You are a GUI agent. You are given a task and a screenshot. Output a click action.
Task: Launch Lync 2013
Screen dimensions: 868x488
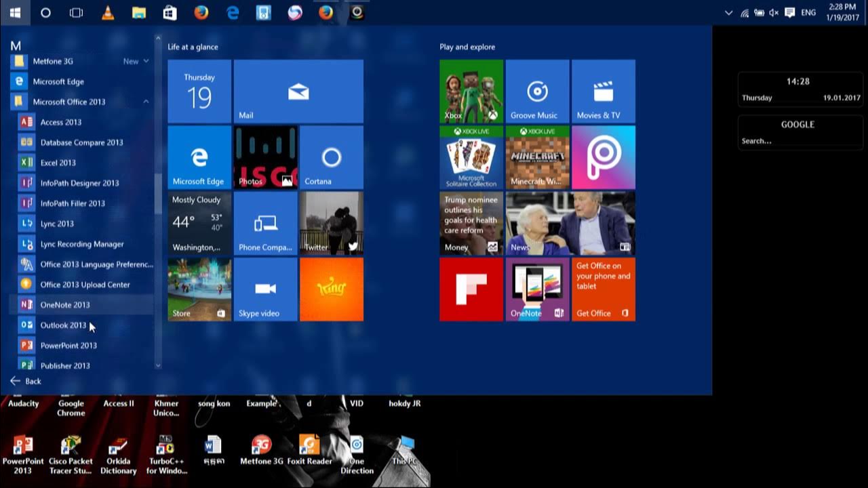81,224
